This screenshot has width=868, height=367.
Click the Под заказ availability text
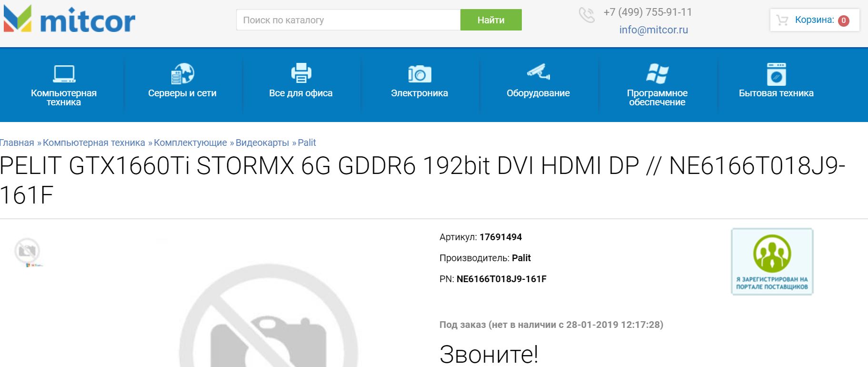tap(551, 325)
